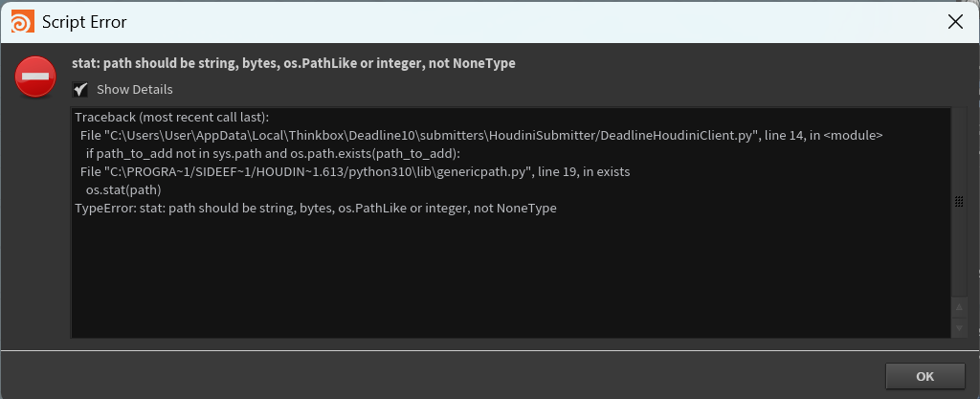The image size is (980, 399).
Task: Close the Script Error dialog
Action: point(954,21)
